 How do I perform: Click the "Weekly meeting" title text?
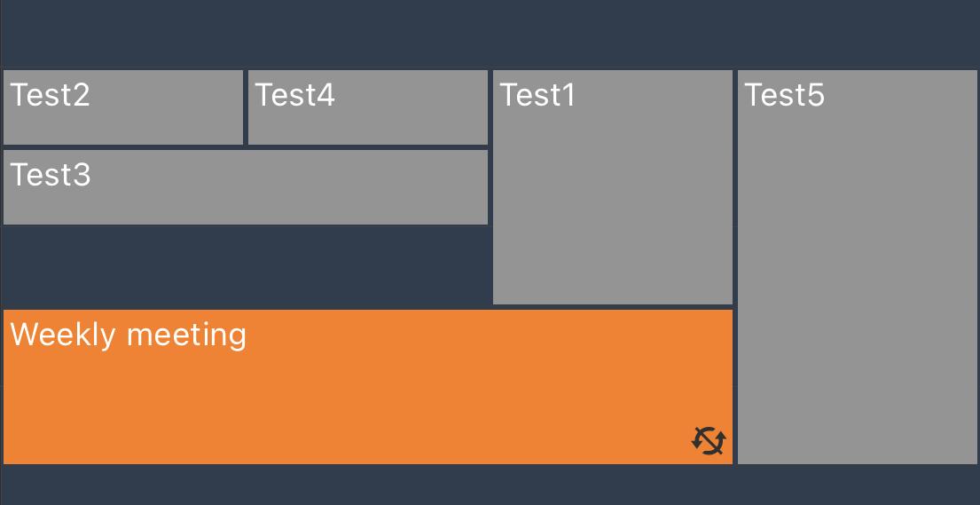coord(129,335)
